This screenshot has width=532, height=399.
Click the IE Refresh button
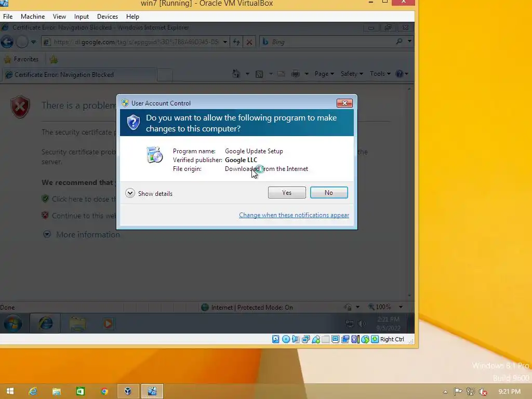point(236,42)
